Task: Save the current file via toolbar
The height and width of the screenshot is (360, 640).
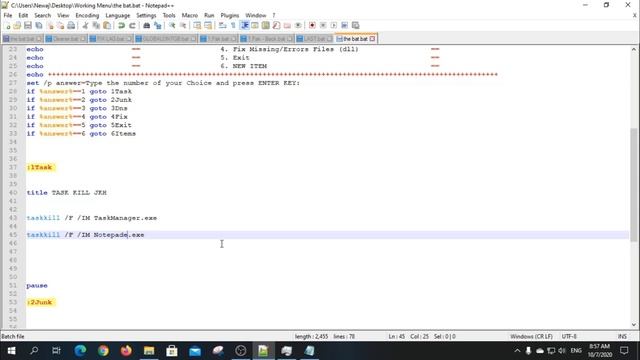Action: coord(28,25)
